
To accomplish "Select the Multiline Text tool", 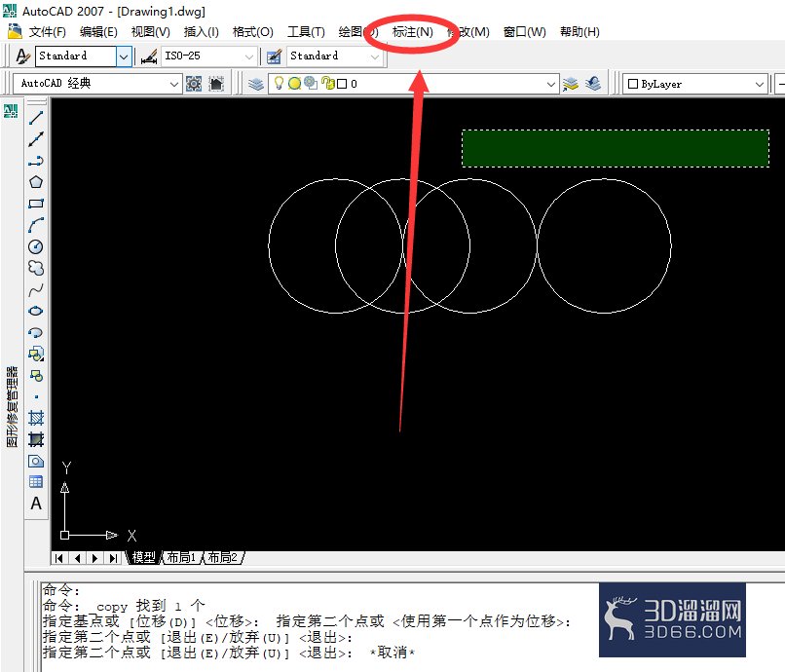I will (36, 504).
